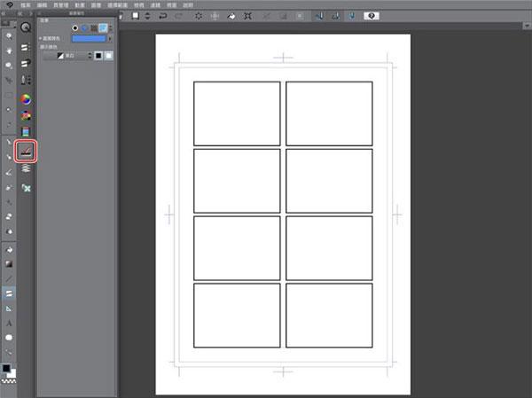This screenshot has width=532, height=398.
Task: Select the Text tool
Action: [9, 323]
